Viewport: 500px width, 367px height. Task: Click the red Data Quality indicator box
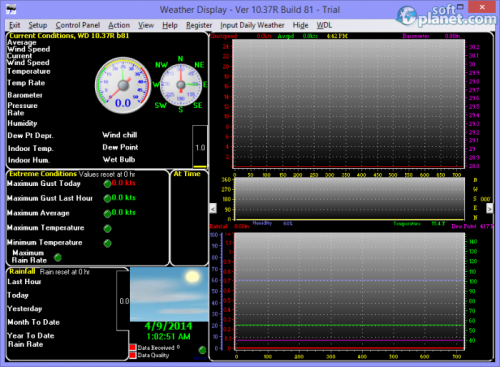133,355
